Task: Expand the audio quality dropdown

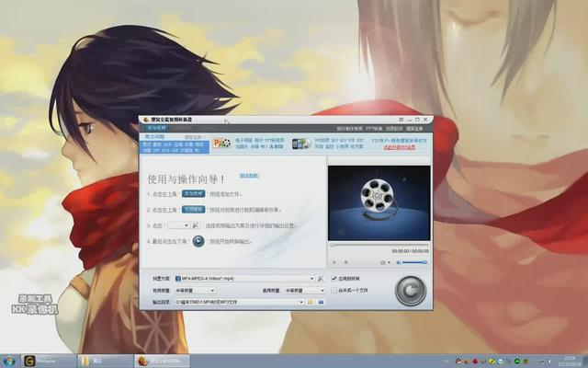Action: tap(304, 291)
